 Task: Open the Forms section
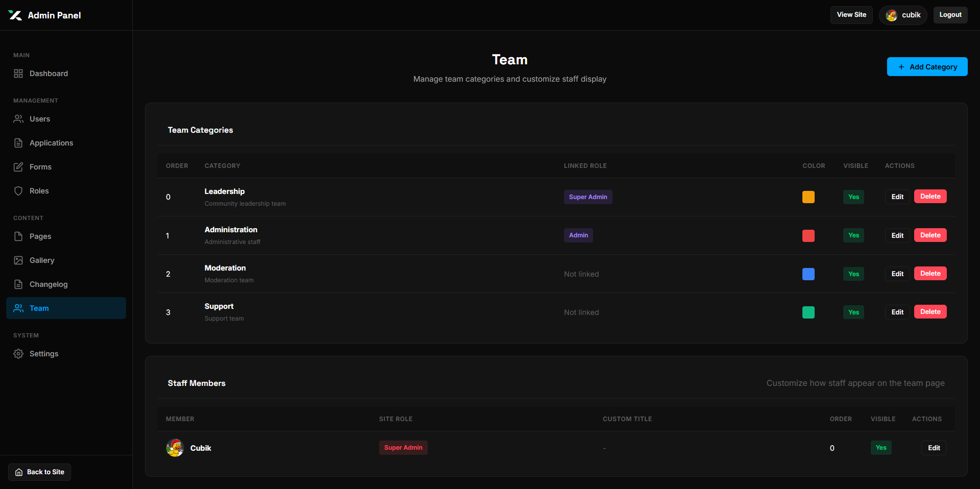(66, 167)
